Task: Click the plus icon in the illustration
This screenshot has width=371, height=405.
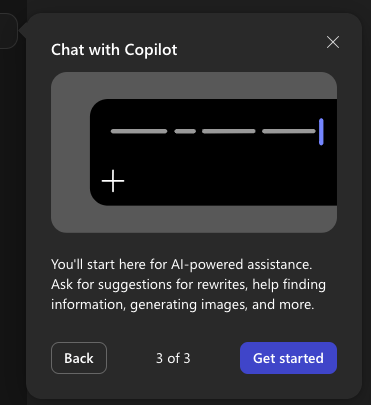Action: pyautogui.click(x=113, y=181)
